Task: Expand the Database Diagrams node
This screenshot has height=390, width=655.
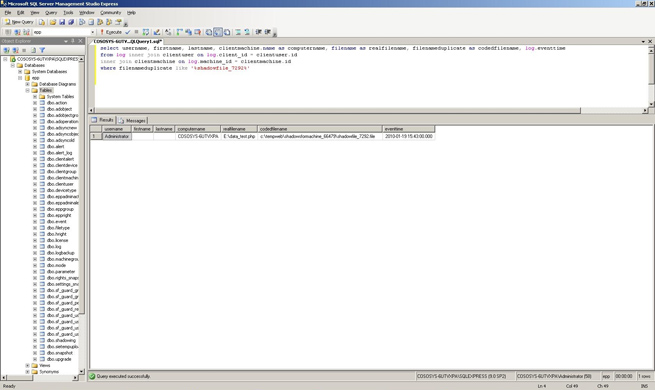Action: (27, 84)
